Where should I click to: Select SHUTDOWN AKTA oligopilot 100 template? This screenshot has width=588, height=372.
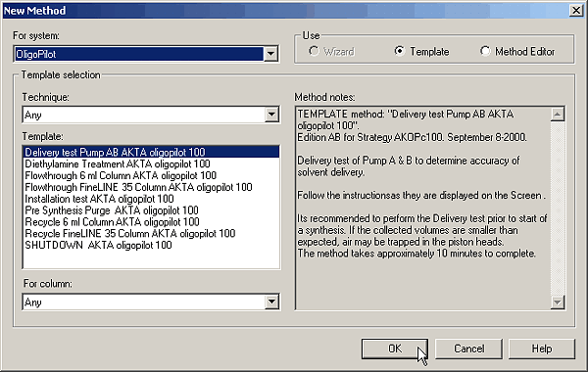point(151,245)
